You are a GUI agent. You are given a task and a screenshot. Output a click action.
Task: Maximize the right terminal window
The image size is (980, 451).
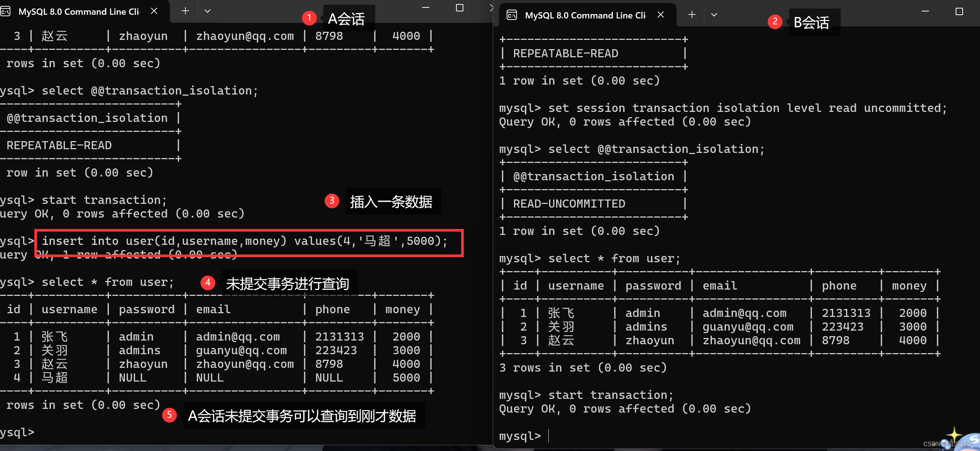click(x=959, y=11)
